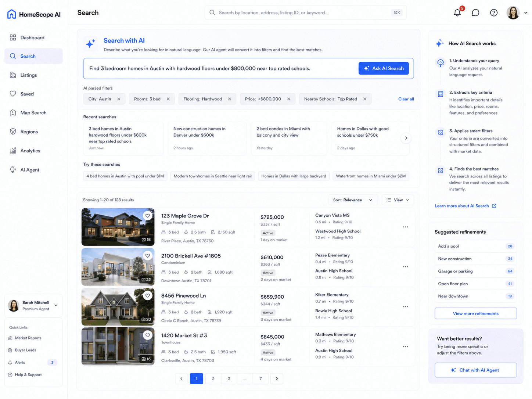
Task: Select the Near downtown refinement
Action: (476, 296)
